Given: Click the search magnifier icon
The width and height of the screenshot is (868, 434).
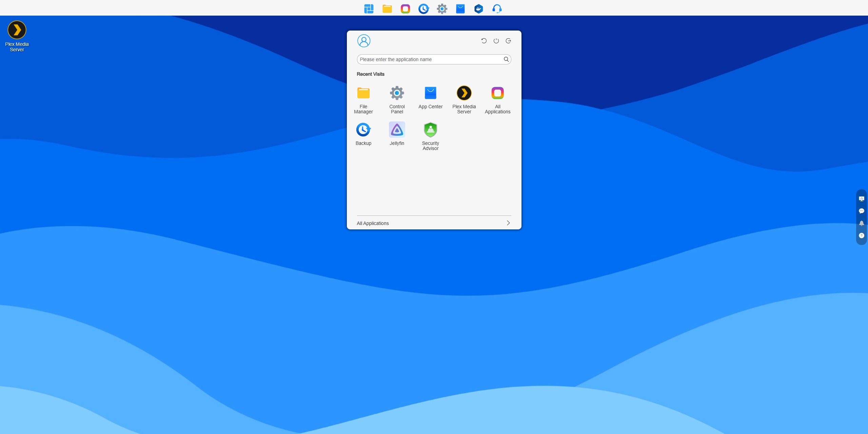Looking at the screenshot, I should 506,59.
